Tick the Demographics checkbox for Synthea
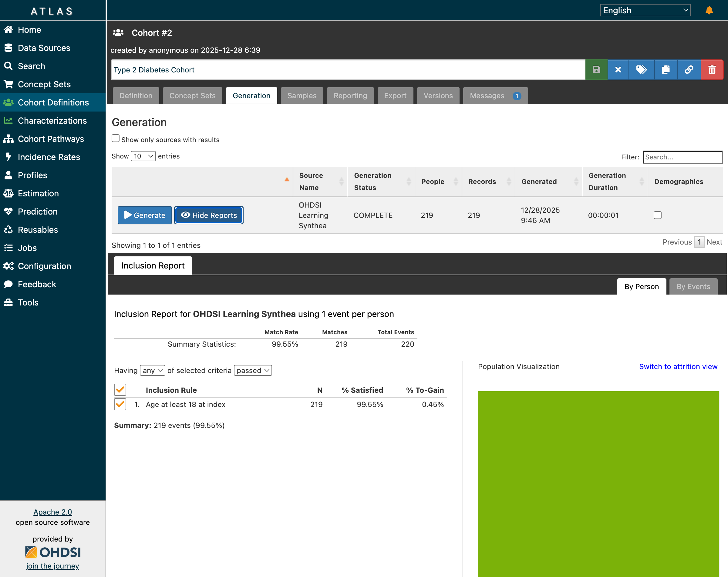Viewport: 728px width, 577px height. tap(657, 215)
